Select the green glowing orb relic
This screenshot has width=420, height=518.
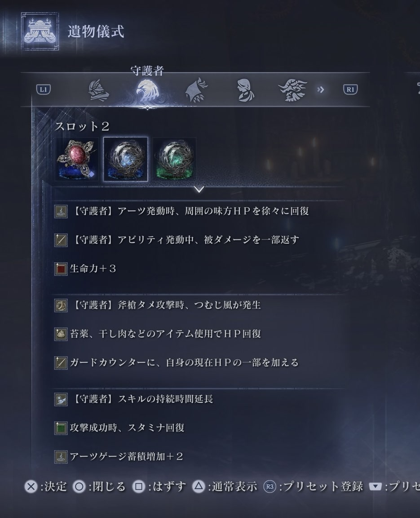click(x=174, y=159)
